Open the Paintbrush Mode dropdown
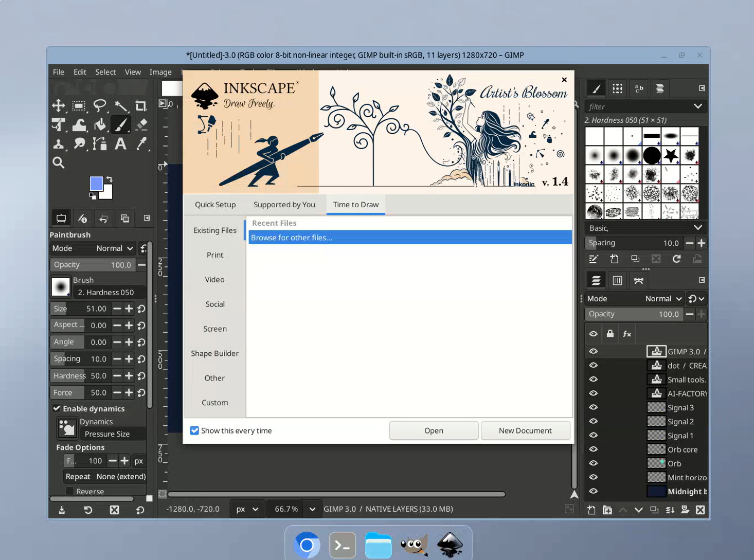Image resolution: width=754 pixels, height=560 pixels. tap(93, 248)
